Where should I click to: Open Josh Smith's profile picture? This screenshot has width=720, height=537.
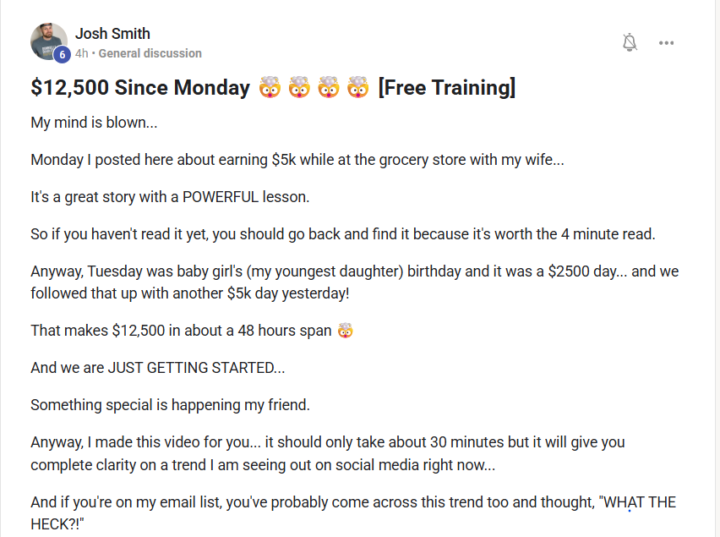[48, 42]
